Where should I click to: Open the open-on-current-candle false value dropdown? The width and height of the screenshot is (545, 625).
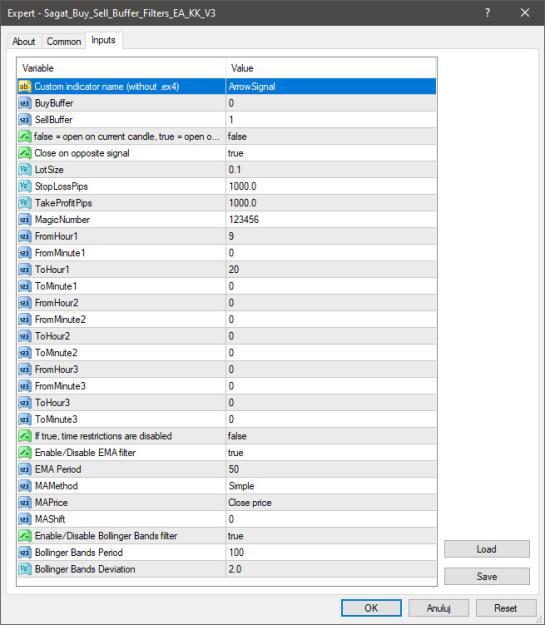point(331,136)
